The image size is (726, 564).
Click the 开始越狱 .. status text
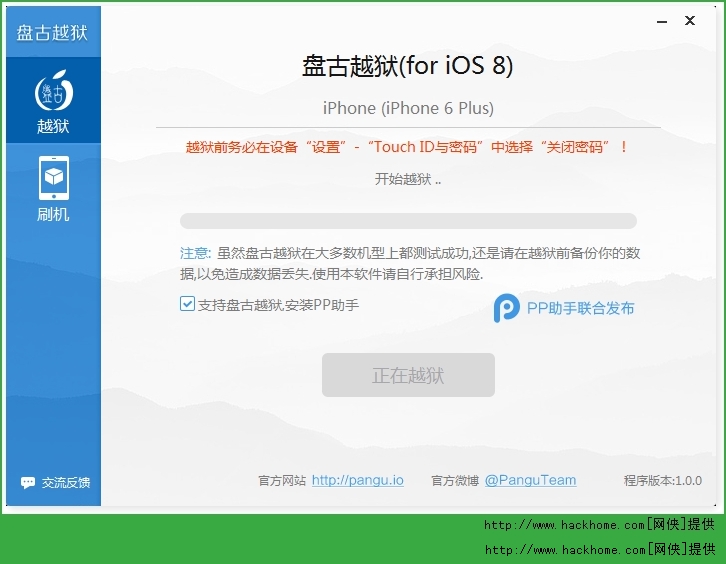407,179
